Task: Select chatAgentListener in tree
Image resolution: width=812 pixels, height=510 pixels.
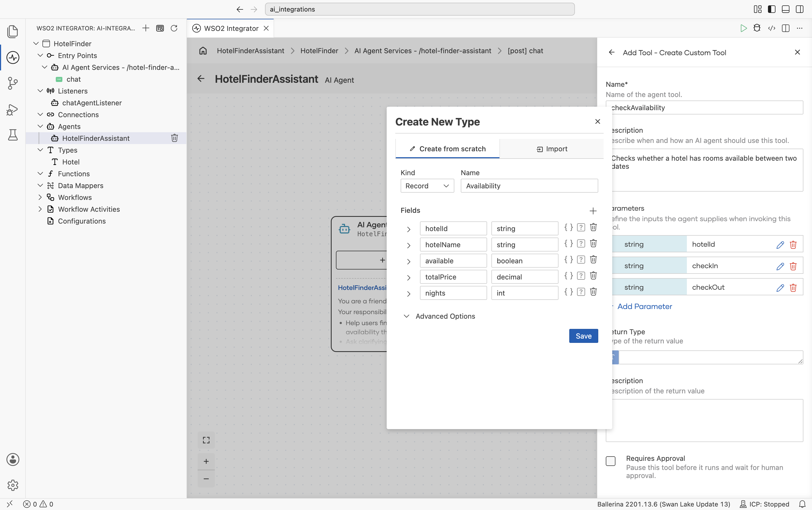Action: (x=92, y=103)
